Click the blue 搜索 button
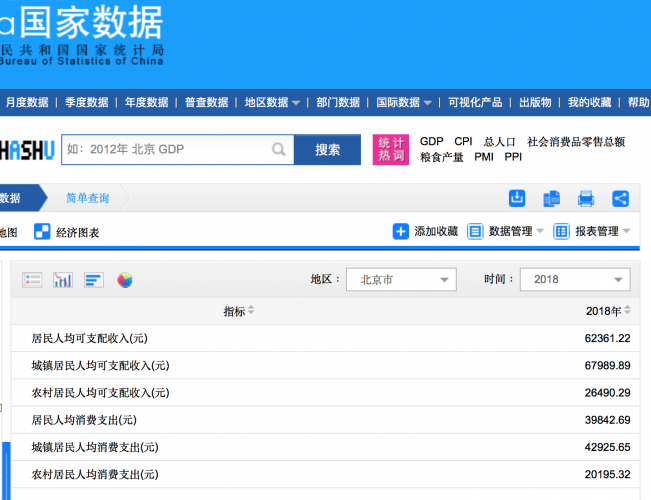 tap(327, 150)
